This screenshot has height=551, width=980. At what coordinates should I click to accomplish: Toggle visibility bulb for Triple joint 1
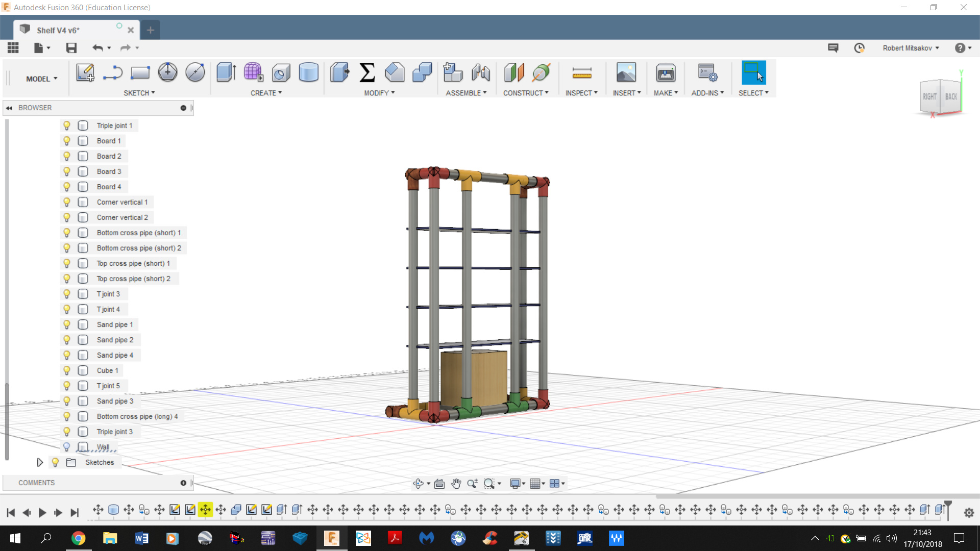pos(67,126)
